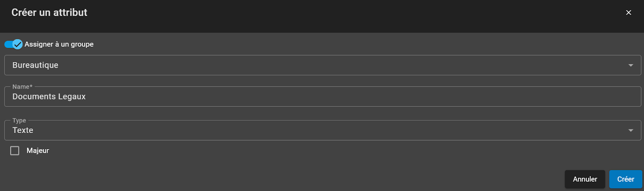644x191 pixels.
Task: Click the arrow icon of the Bureautique dropdown
Action: tap(631, 65)
